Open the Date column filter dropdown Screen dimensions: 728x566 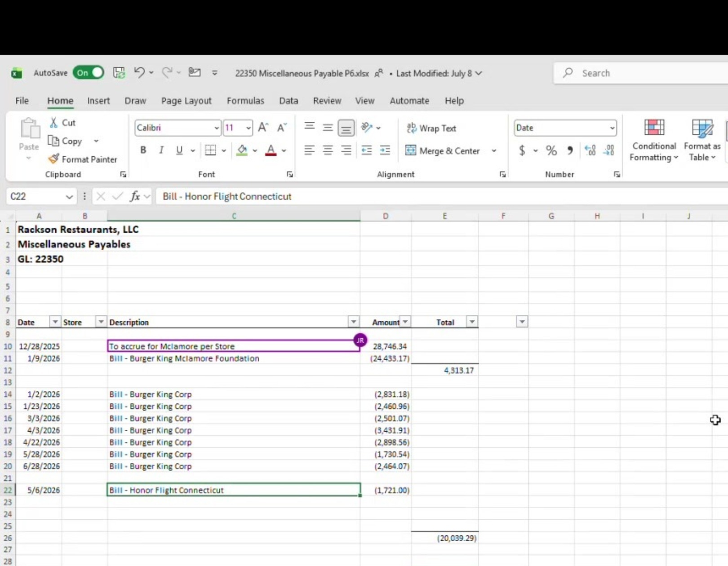tap(55, 322)
